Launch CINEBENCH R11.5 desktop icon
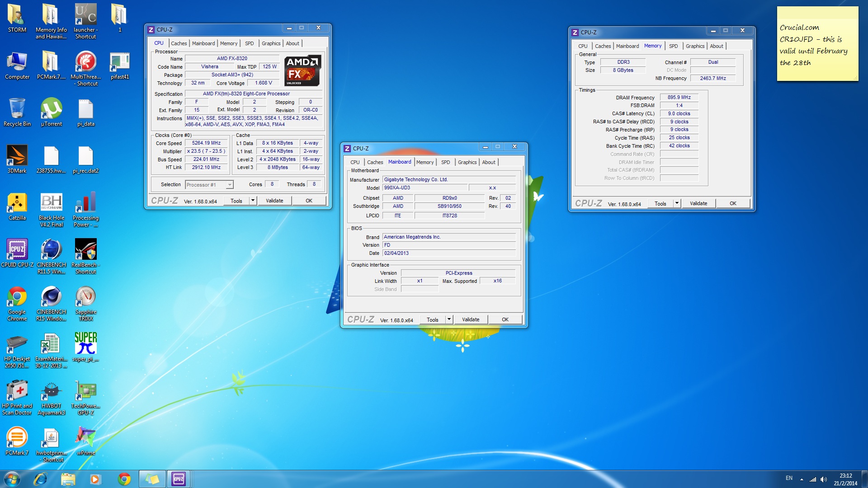The width and height of the screenshot is (868, 488). (51, 257)
